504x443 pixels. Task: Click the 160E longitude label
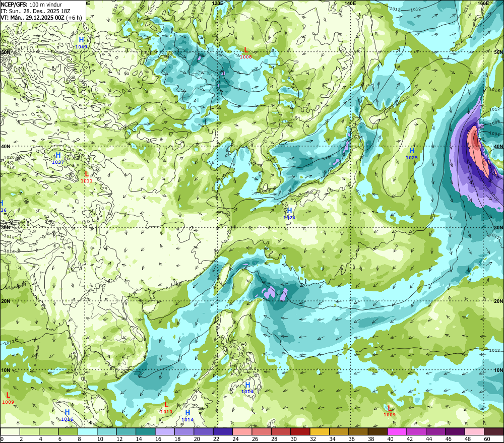click(x=483, y=3)
